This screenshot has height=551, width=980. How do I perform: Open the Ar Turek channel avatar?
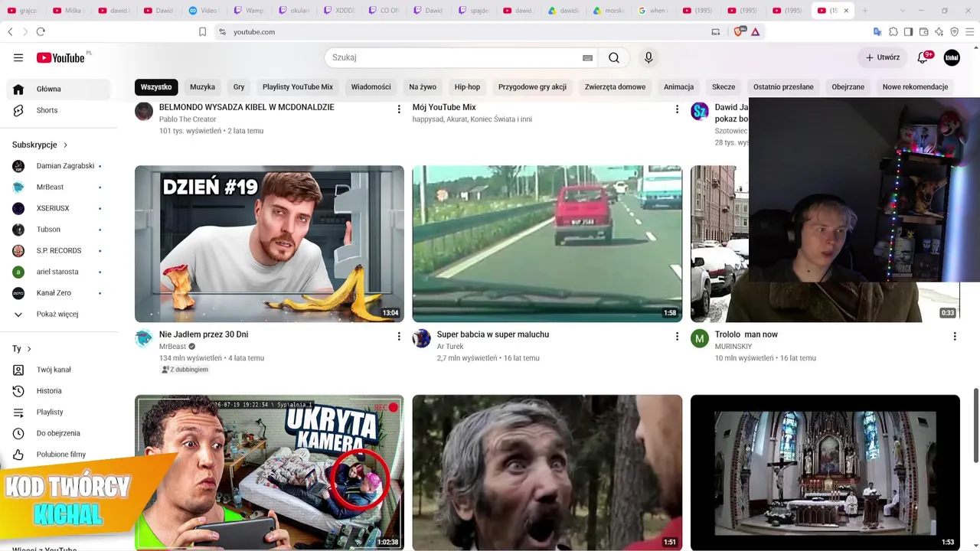click(x=422, y=338)
